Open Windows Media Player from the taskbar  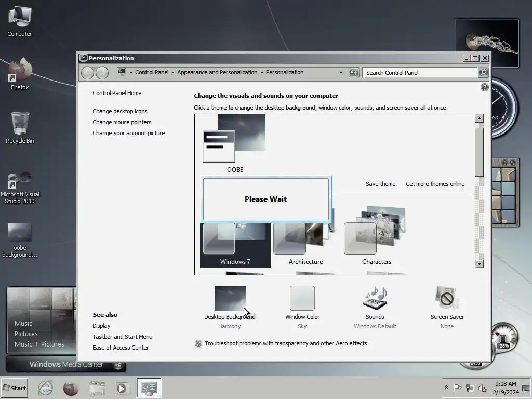122,388
